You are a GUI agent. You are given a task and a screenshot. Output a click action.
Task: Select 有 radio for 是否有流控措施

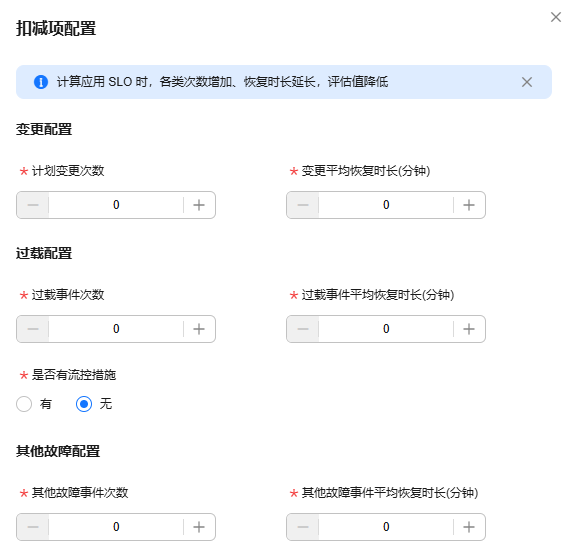[24, 404]
